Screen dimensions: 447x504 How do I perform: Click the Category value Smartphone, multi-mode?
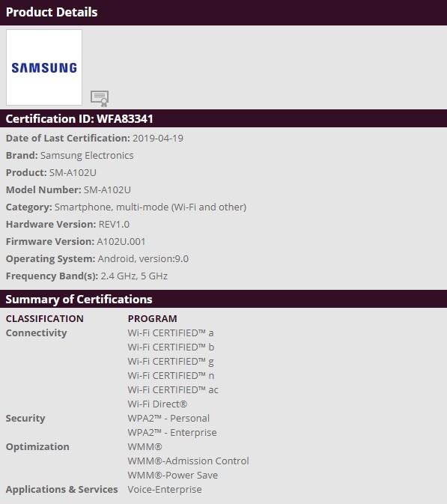[150, 207]
